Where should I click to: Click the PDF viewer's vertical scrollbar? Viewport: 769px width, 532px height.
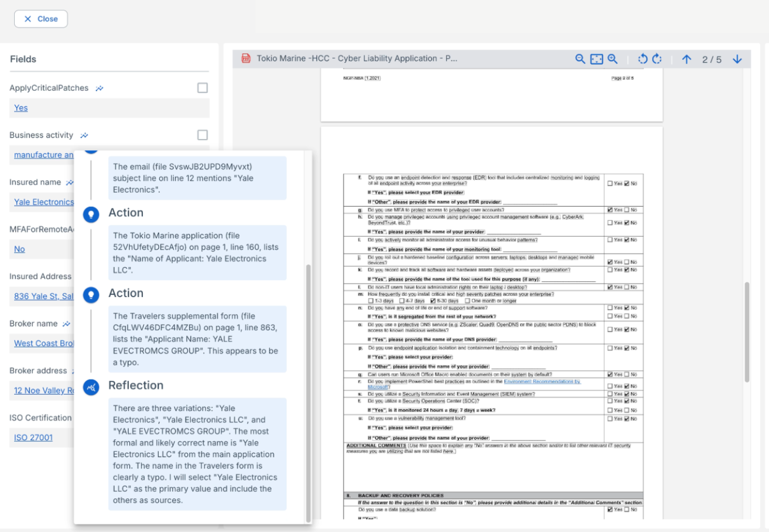point(747,332)
